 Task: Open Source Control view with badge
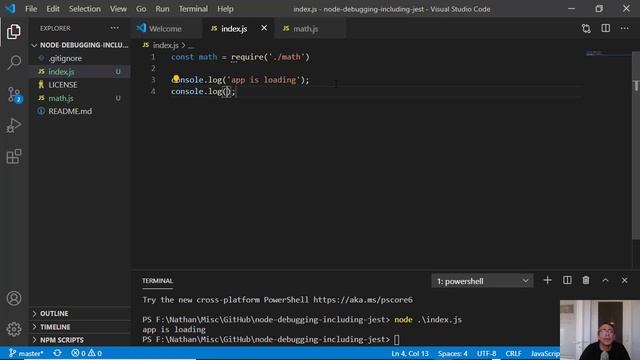coord(15,95)
